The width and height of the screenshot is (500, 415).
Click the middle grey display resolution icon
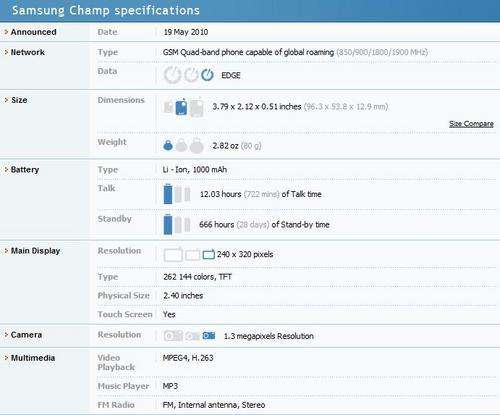[x=192, y=255]
